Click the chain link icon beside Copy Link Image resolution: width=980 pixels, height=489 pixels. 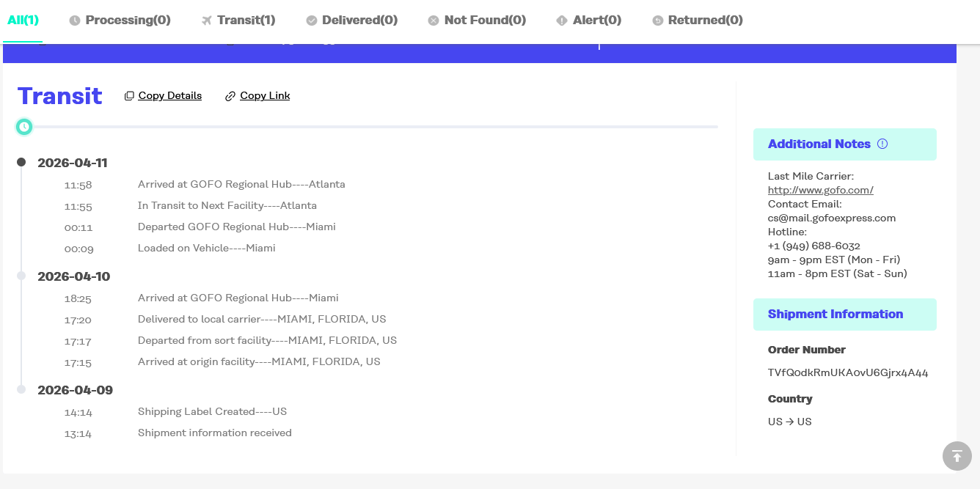pos(230,96)
